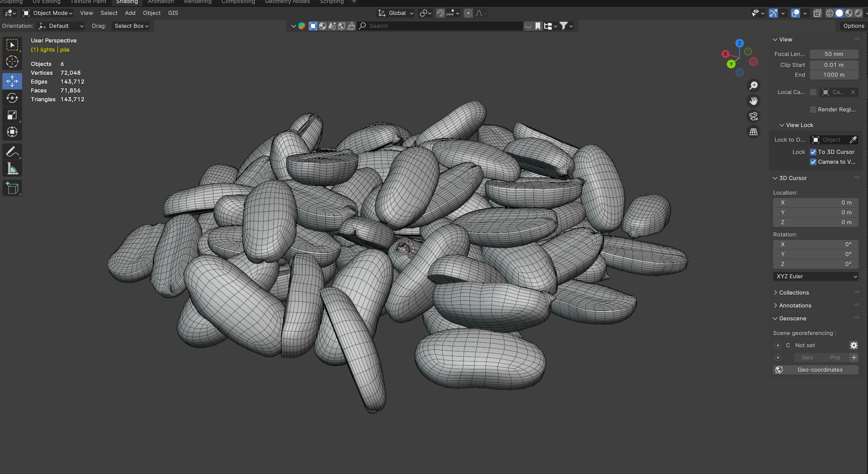Open the Add menu
Screen dimensions: 868x474
[x=130, y=13]
